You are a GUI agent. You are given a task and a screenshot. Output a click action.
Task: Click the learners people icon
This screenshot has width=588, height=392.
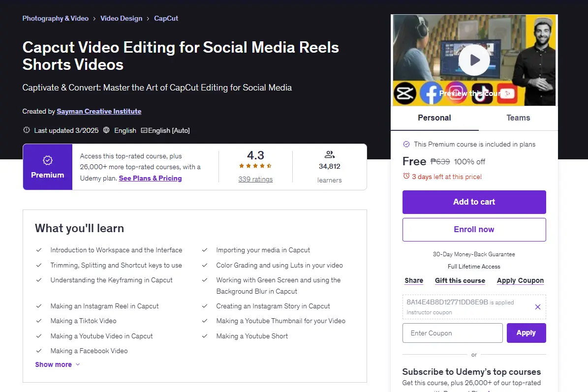[x=329, y=154]
